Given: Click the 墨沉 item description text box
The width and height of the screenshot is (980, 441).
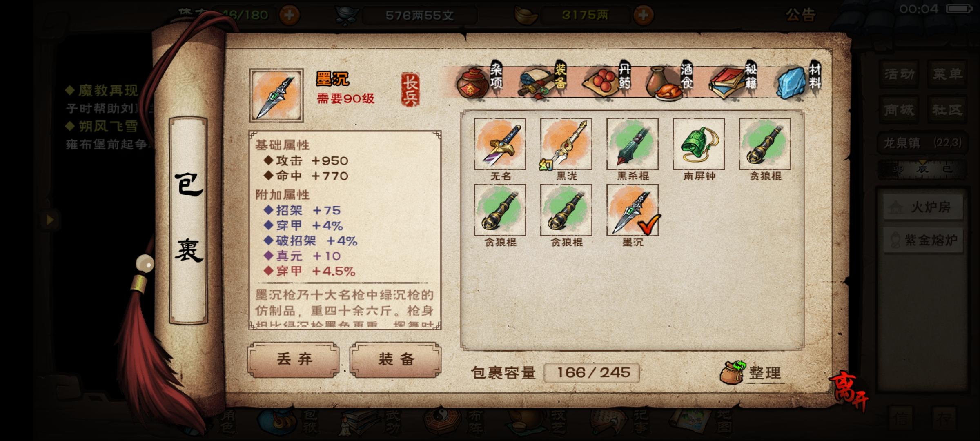Looking at the screenshot, I should tap(345, 309).
